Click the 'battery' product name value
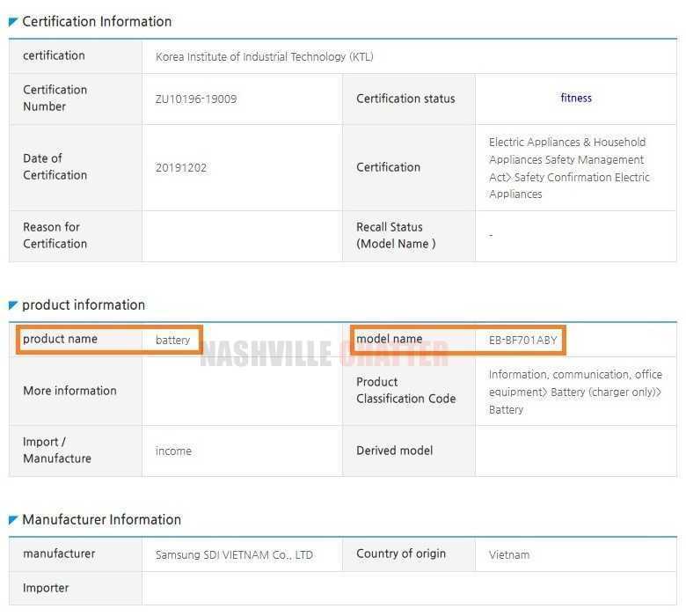This screenshot has width=686, height=616. coord(172,340)
